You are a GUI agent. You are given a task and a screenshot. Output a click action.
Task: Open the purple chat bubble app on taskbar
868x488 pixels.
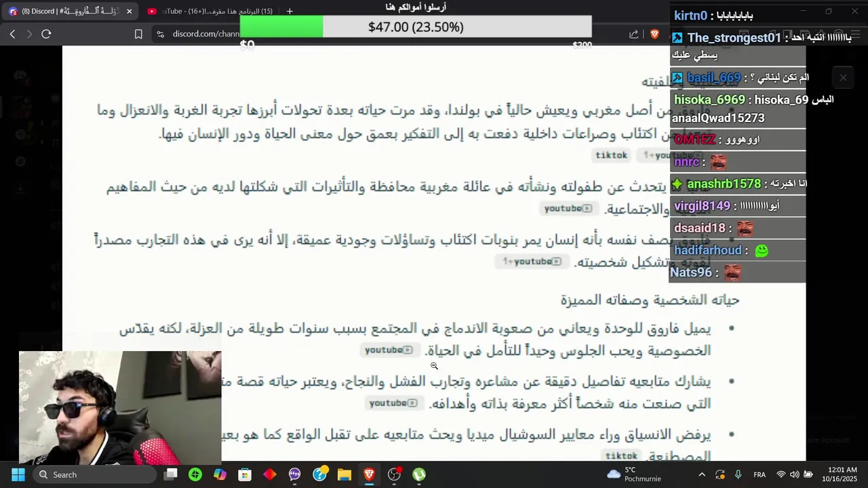click(x=294, y=474)
